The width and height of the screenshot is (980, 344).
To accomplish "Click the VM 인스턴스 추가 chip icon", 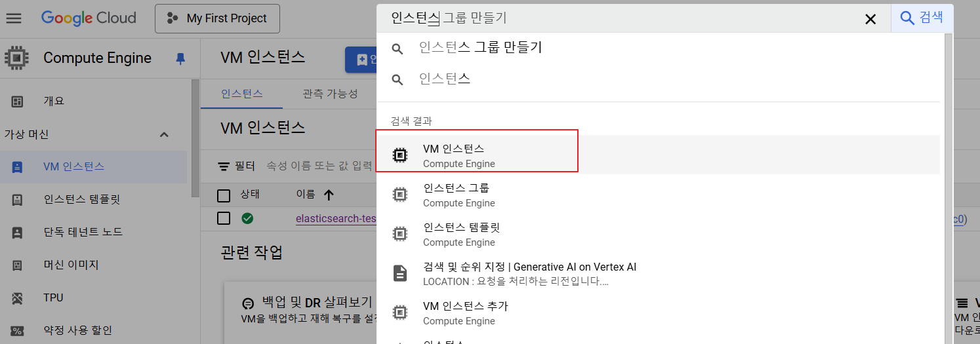I will 399,313.
